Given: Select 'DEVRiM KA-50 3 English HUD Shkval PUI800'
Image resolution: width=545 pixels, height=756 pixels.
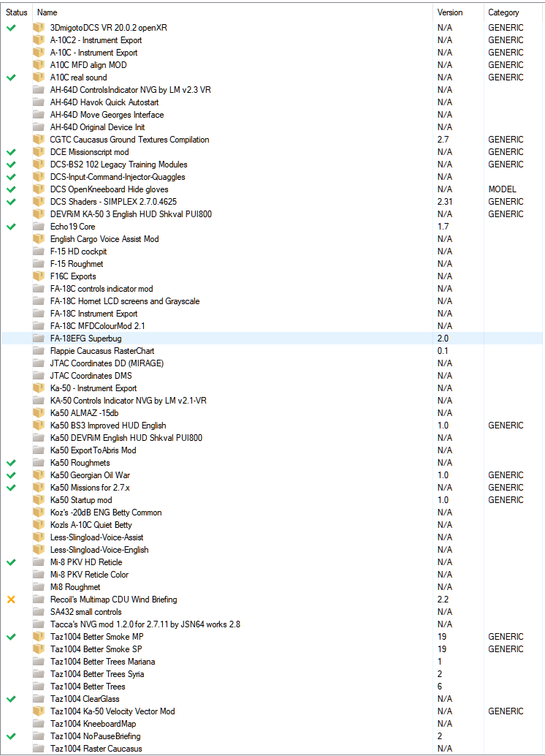Looking at the screenshot, I should pos(272,214).
